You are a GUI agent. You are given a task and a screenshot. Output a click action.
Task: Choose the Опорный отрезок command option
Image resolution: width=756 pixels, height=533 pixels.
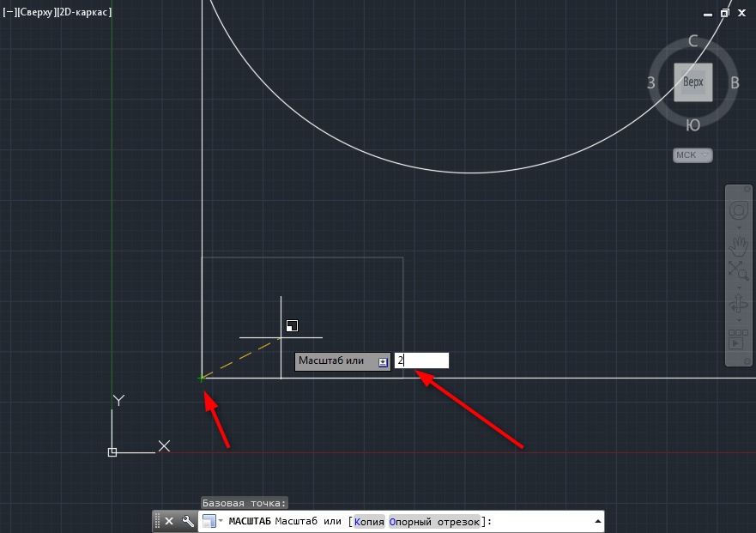(434, 521)
